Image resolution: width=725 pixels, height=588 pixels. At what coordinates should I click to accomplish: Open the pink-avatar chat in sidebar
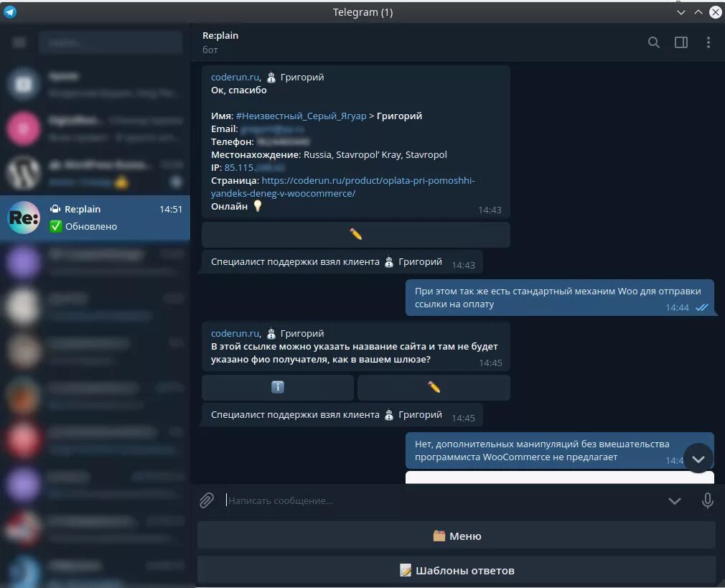click(95, 128)
